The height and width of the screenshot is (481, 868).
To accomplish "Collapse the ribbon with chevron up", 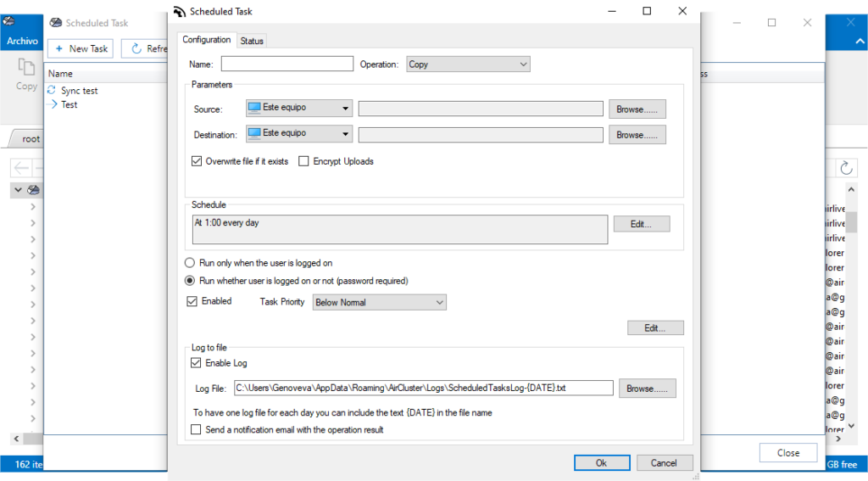I will click(x=860, y=41).
